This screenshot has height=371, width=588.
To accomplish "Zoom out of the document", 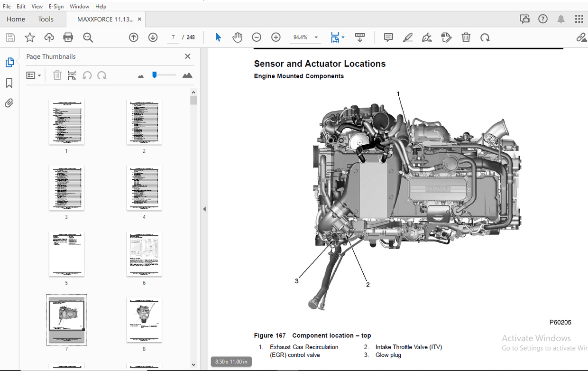I will 257,37.
